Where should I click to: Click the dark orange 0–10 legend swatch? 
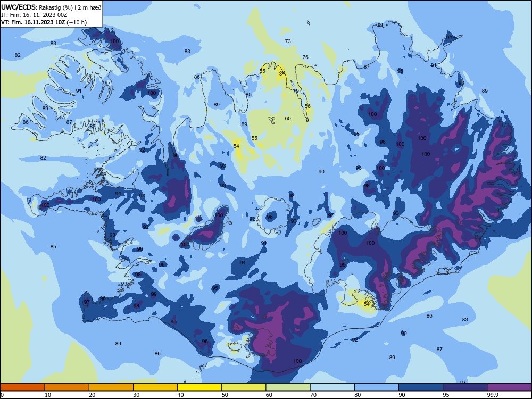pos(22,387)
